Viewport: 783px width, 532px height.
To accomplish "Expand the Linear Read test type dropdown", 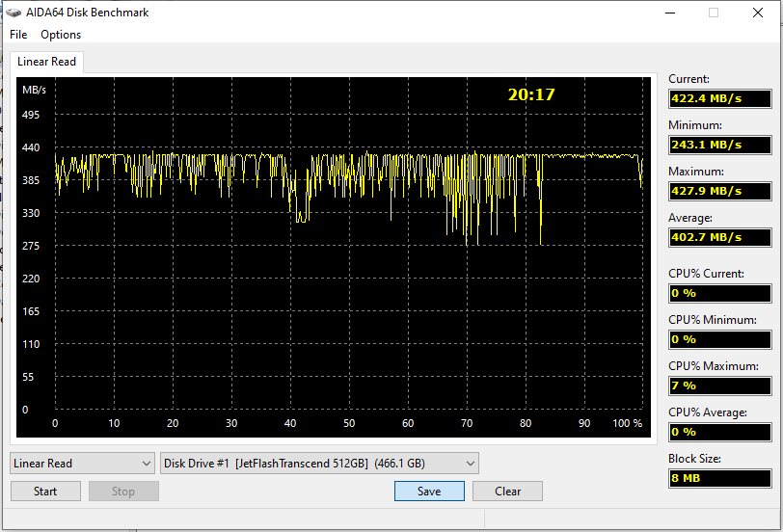I will (82, 464).
